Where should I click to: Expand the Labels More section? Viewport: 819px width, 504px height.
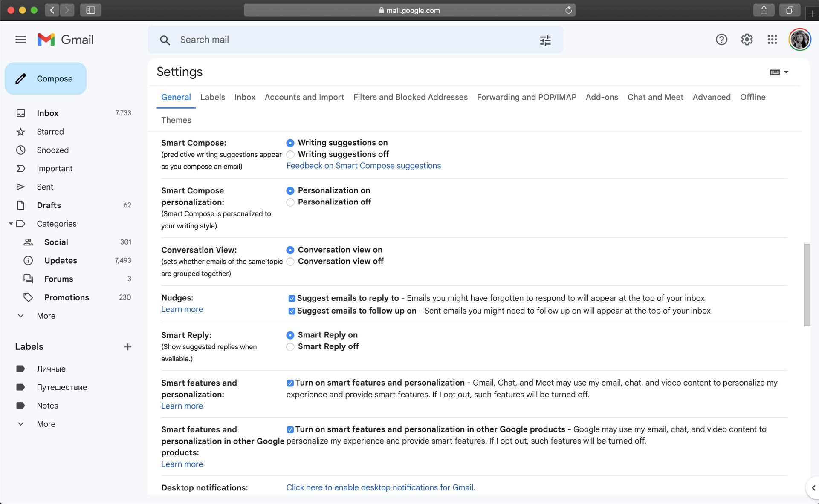coord(46,423)
